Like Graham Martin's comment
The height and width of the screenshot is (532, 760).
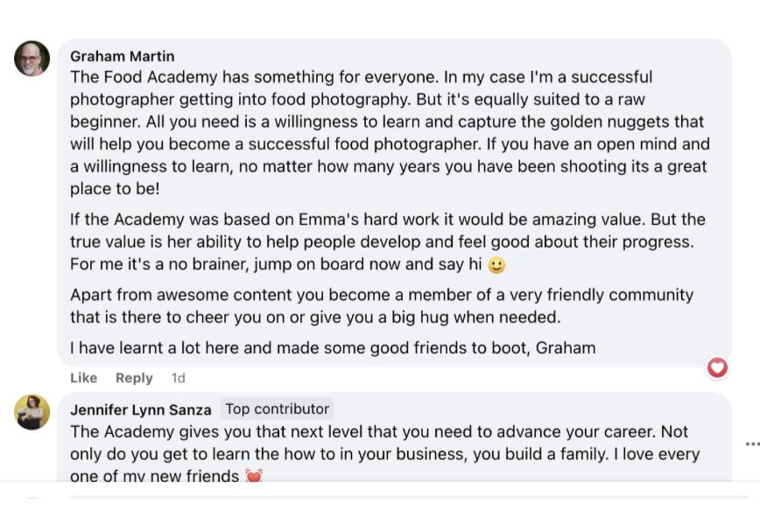83,378
